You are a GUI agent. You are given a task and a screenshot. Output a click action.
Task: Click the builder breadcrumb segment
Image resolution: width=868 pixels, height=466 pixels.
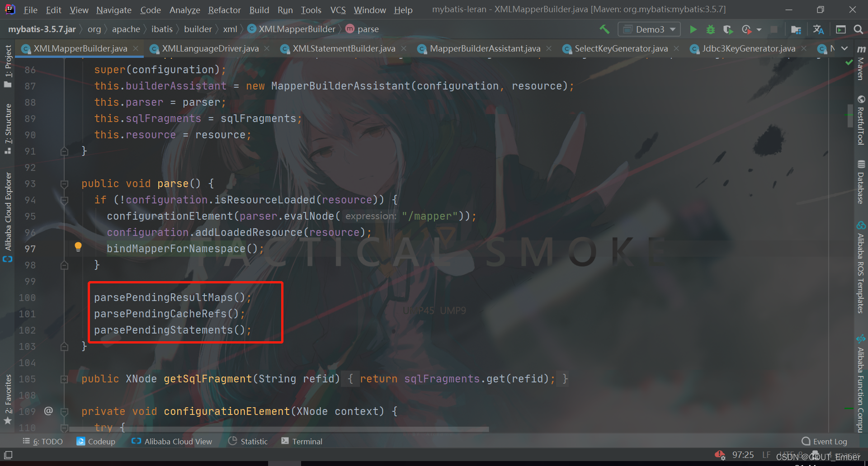(198, 29)
